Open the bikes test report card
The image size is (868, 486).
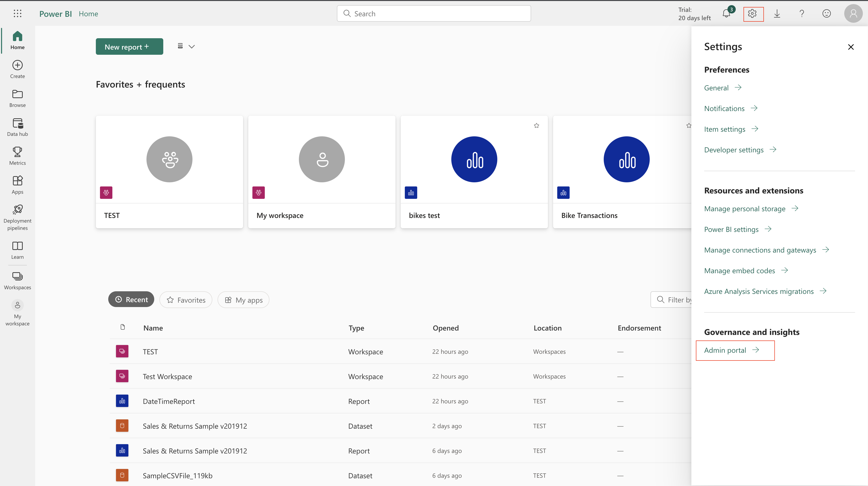tap(474, 172)
